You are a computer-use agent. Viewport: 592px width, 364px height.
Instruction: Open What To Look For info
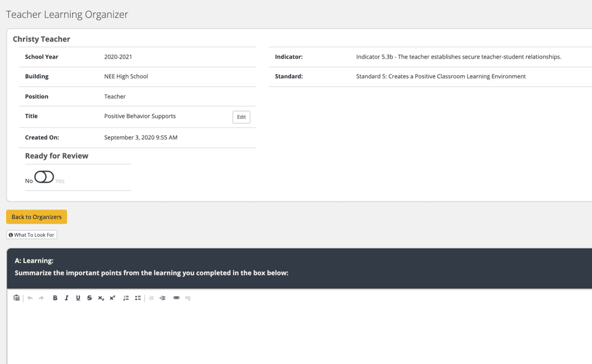(32, 235)
